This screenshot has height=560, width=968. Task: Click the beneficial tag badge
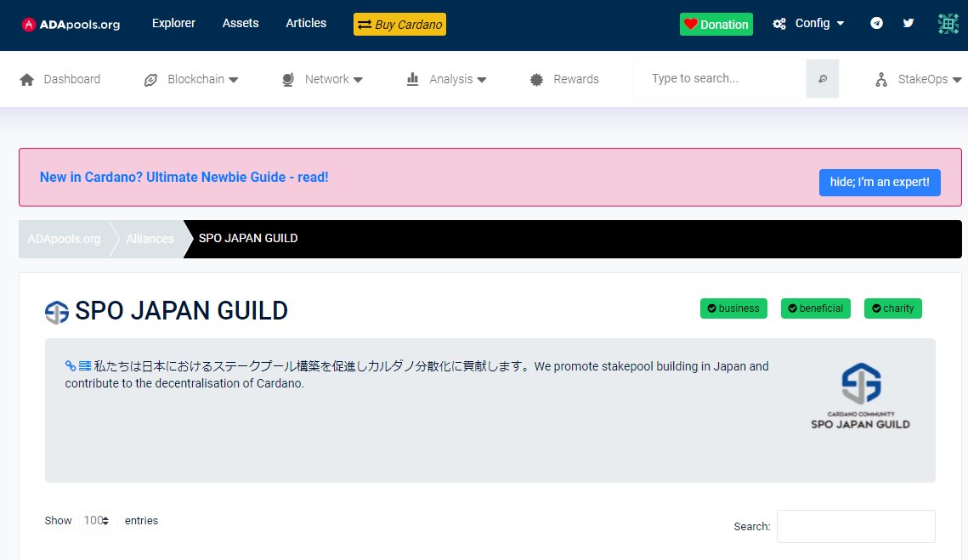(x=816, y=308)
